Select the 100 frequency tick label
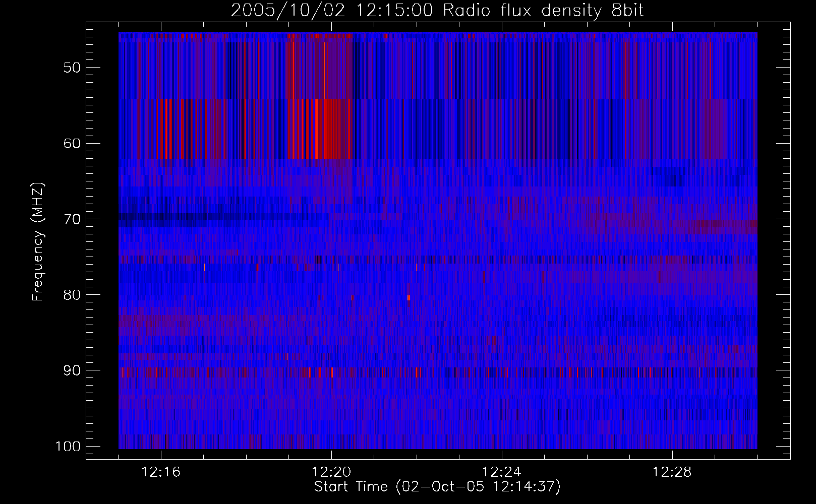This screenshot has width=816, height=504. 68,447
